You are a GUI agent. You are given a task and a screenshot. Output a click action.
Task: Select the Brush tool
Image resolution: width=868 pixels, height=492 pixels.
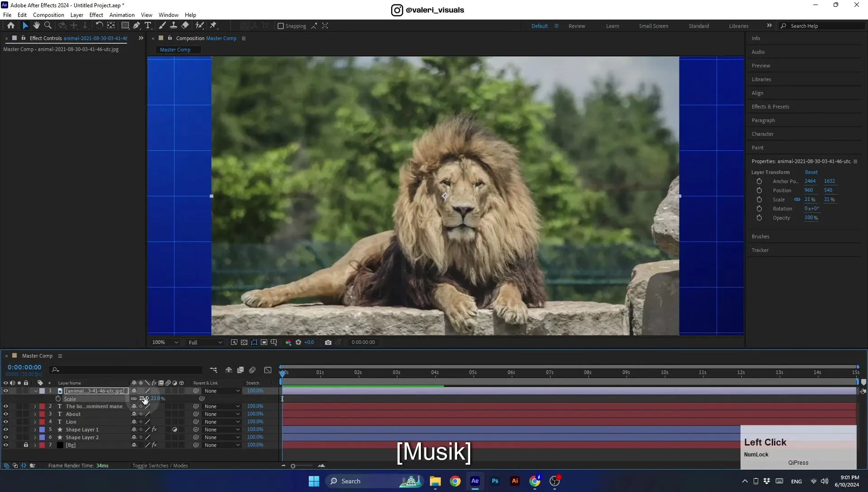pyautogui.click(x=162, y=26)
